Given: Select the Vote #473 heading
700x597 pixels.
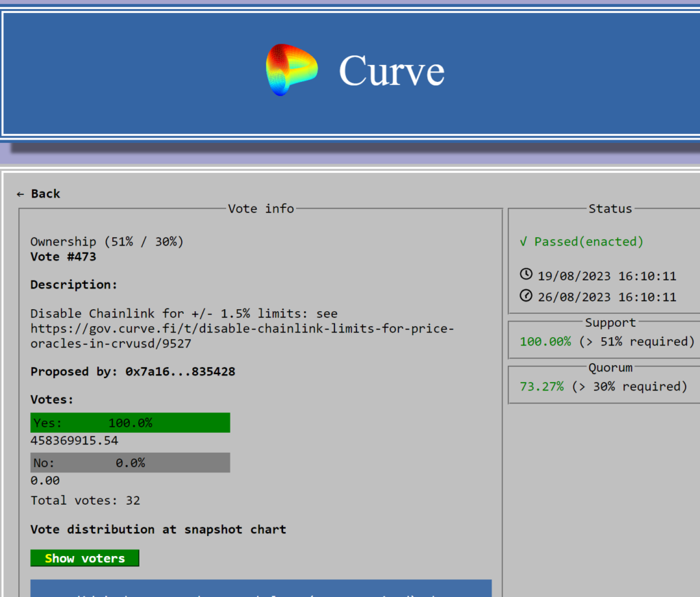Looking at the screenshot, I should pyautogui.click(x=63, y=257).
